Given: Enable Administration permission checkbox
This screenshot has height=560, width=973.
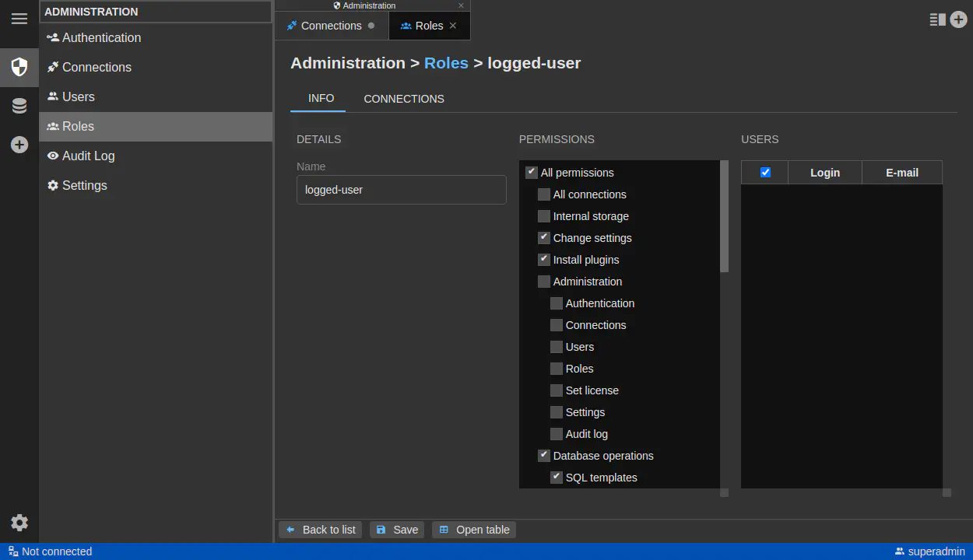Looking at the screenshot, I should (544, 282).
